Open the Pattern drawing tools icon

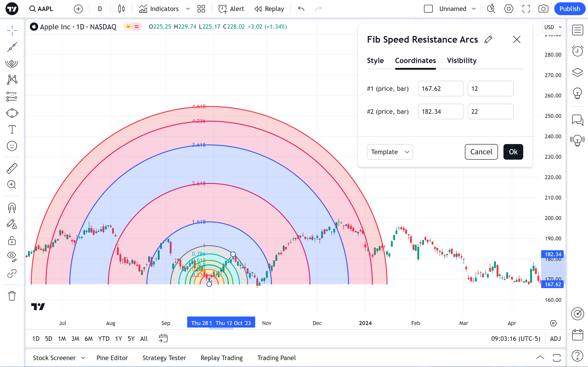[x=12, y=80]
